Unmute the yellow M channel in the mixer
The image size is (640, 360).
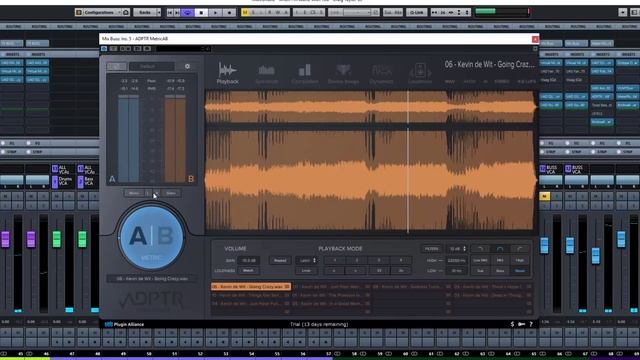pos(544,196)
